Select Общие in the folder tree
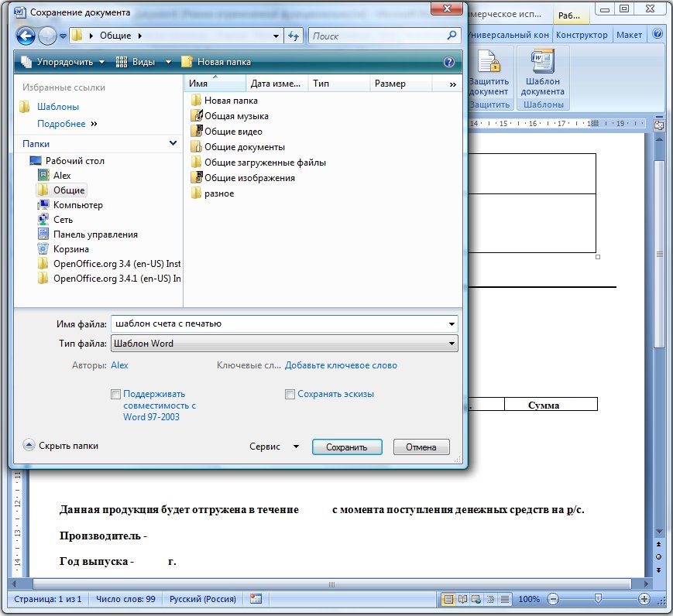This screenshot has height=616, width=673. 61,190
